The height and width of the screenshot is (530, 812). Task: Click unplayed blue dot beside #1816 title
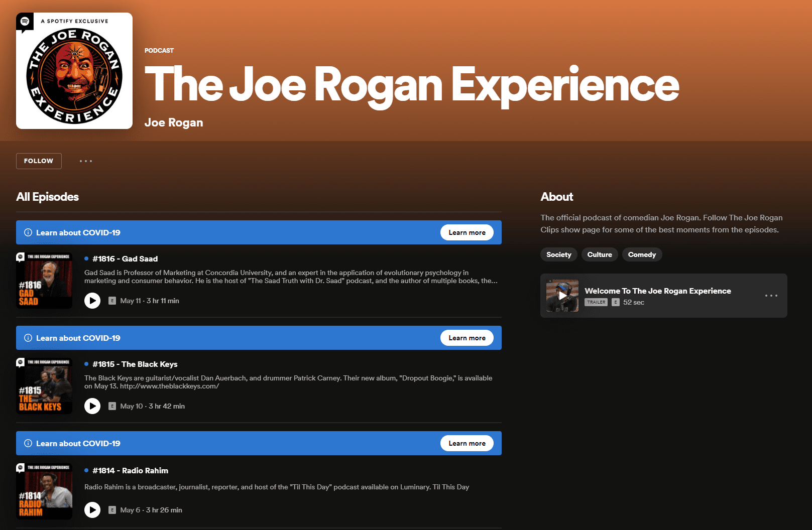click(86, 258)
